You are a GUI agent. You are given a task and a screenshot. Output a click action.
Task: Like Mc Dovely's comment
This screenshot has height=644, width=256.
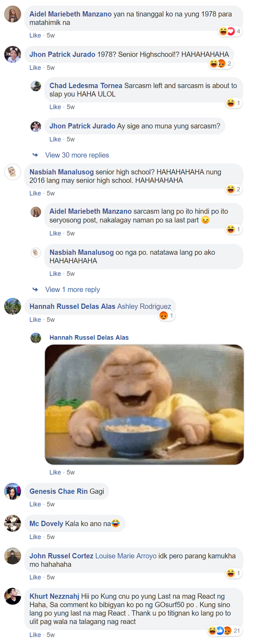pyautogui.click(x=35, y=537)
